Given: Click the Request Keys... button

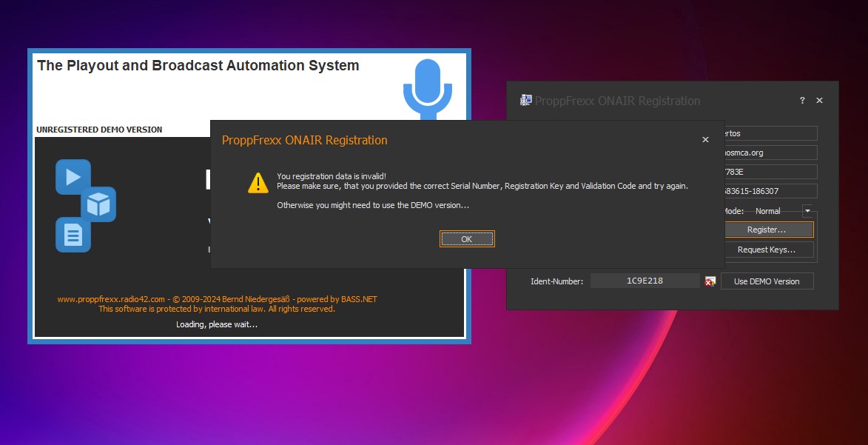Looking at the screenshot, I should point(767,250).
